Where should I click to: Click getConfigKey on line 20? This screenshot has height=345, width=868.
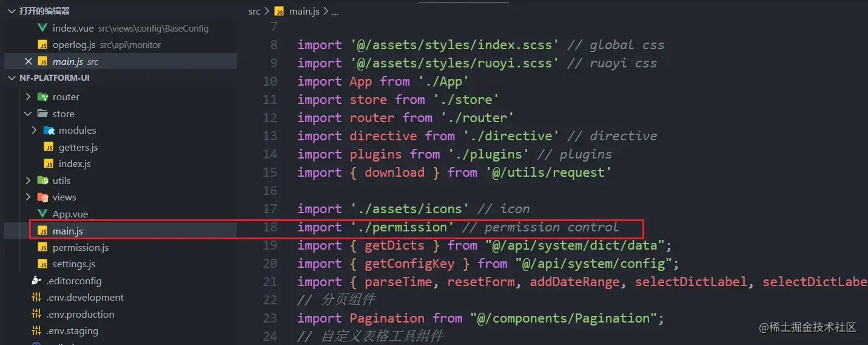(x=409, y=264)
